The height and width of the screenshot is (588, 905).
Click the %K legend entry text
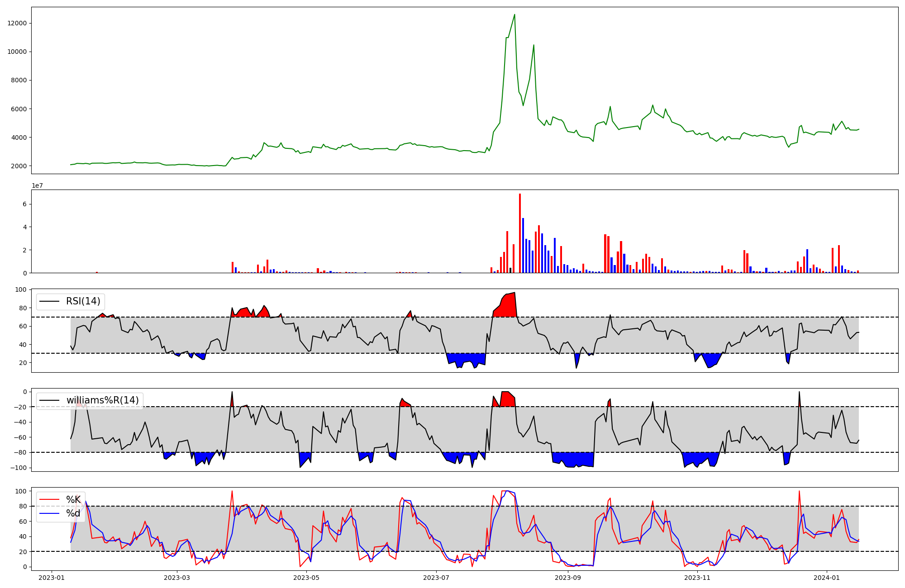pos(73,500)
